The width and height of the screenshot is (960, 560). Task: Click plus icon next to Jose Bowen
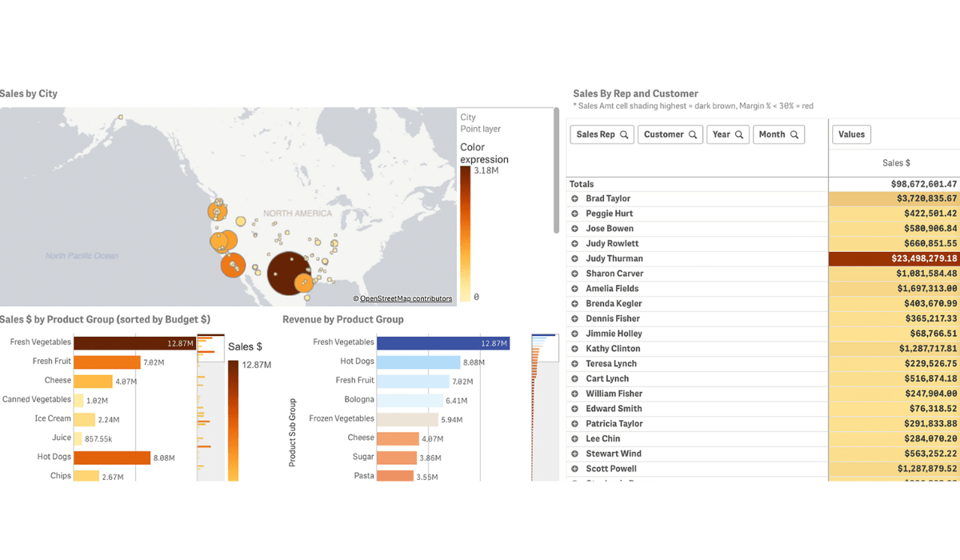coord(574,229)
